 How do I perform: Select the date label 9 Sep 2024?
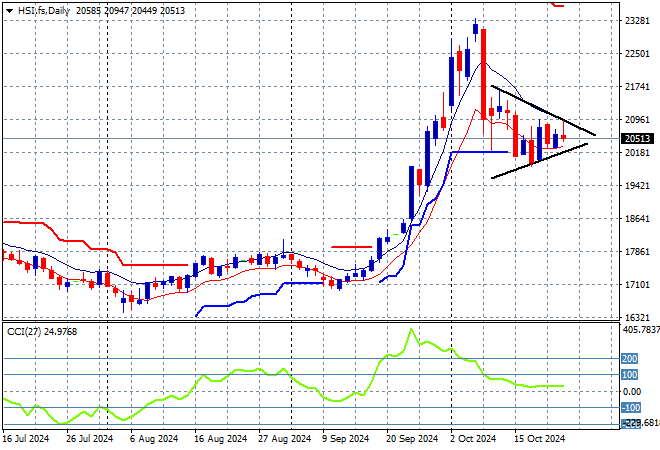(346, 439)
